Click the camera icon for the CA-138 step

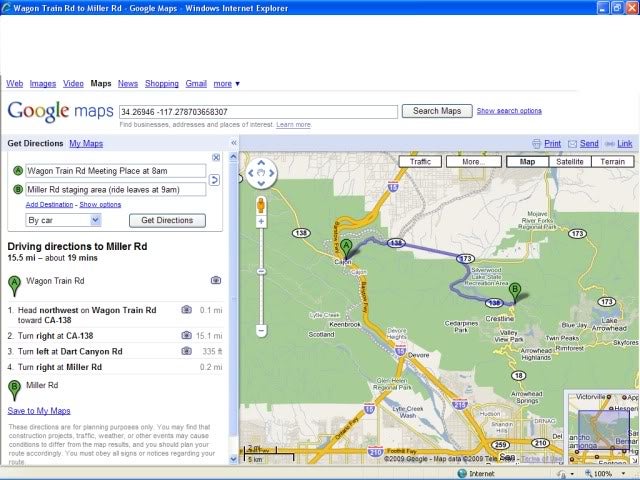(186, 337)
